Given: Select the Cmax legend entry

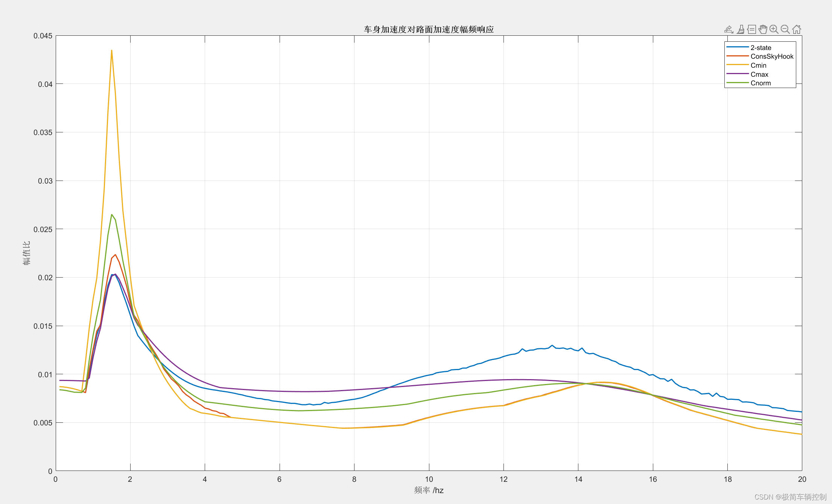Looking at the screenshot, I should (759, 74).
